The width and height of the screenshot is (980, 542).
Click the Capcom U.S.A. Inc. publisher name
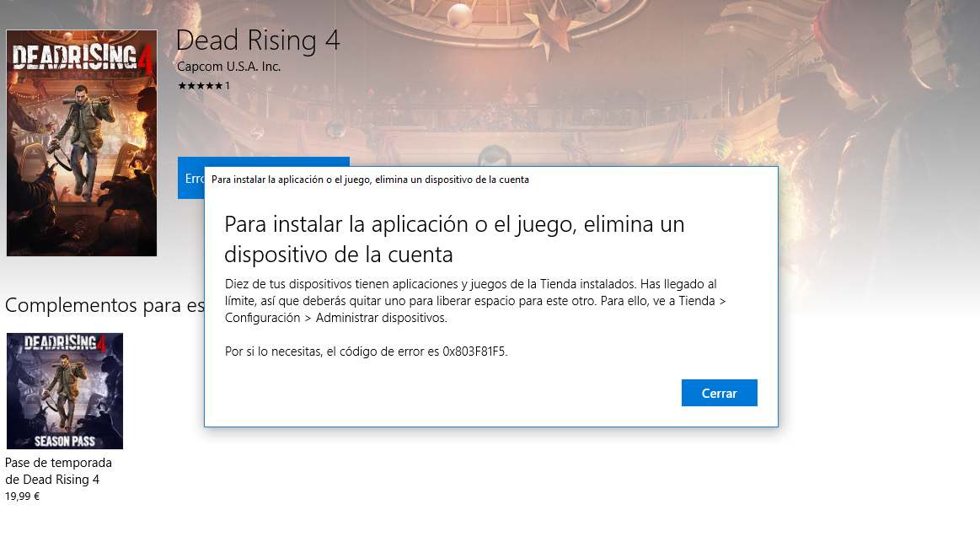[228, 67]
